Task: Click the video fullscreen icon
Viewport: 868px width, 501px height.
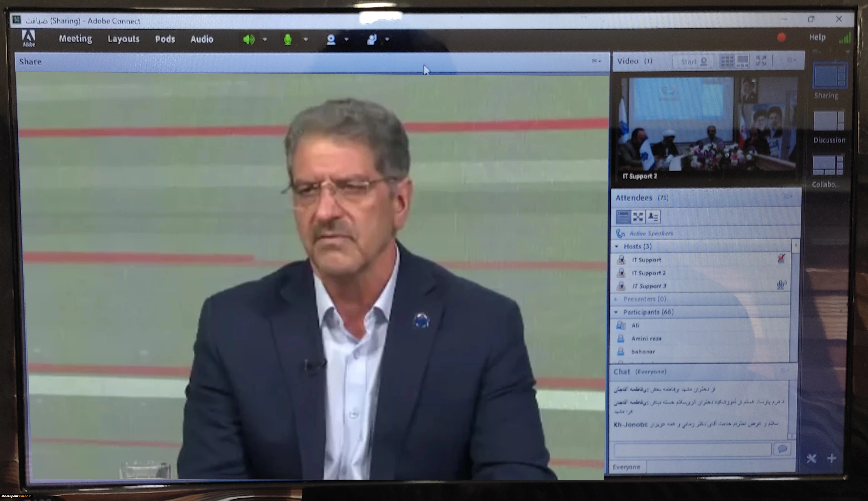Action: (761, 61)
